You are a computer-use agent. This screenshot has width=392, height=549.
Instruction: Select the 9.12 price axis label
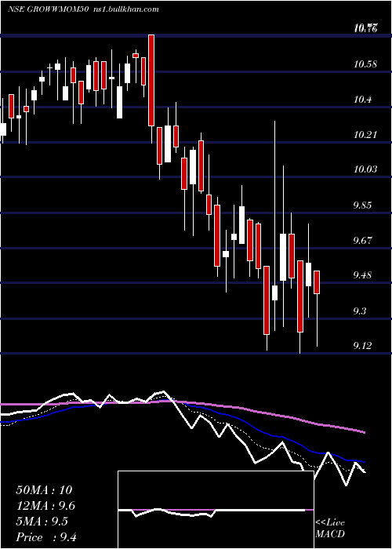coord(362,346)
